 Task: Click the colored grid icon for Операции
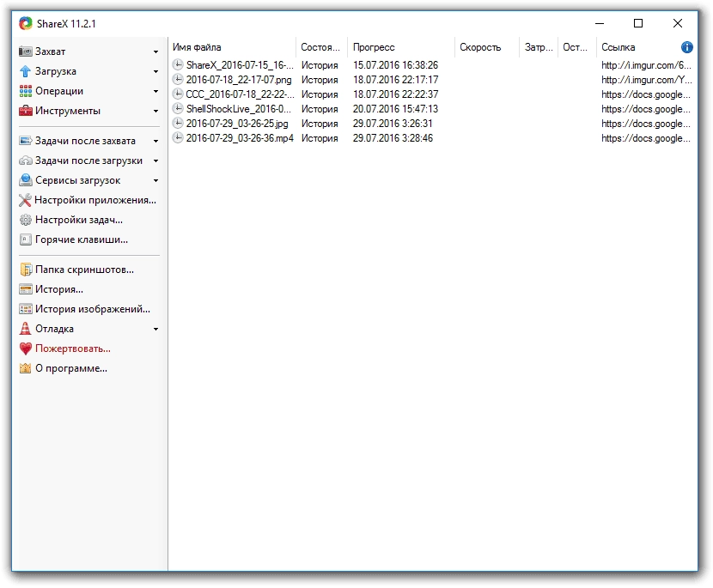point(26,91)
